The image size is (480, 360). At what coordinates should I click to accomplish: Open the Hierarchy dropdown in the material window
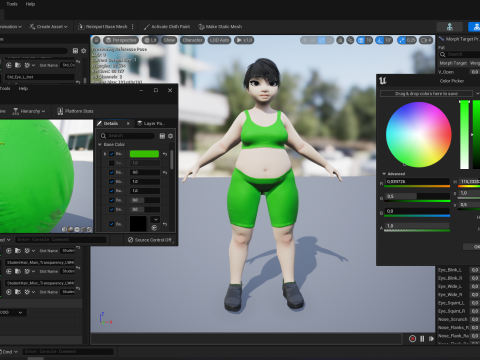[x=29, y=111]
